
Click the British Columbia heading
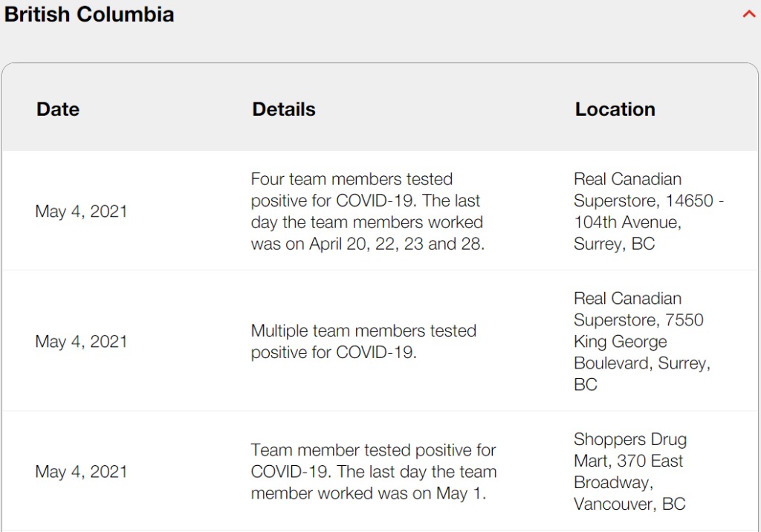pos(89,14)
